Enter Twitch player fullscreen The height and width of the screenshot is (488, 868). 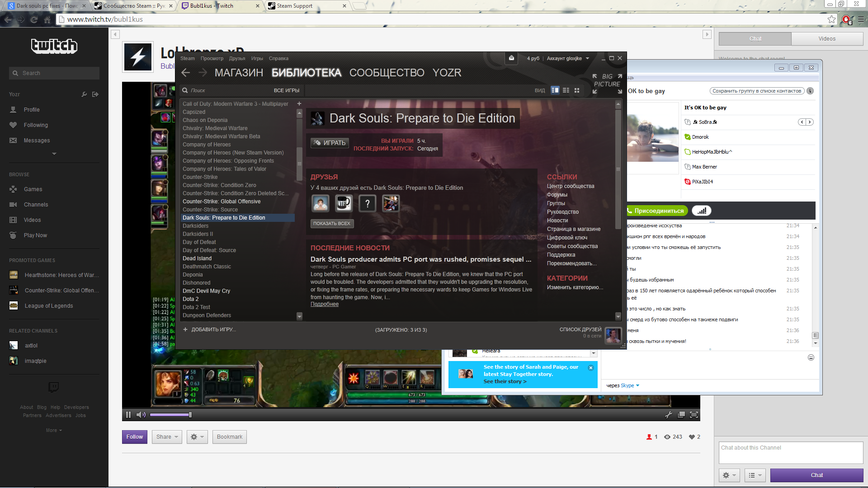[x=694, y=415]
